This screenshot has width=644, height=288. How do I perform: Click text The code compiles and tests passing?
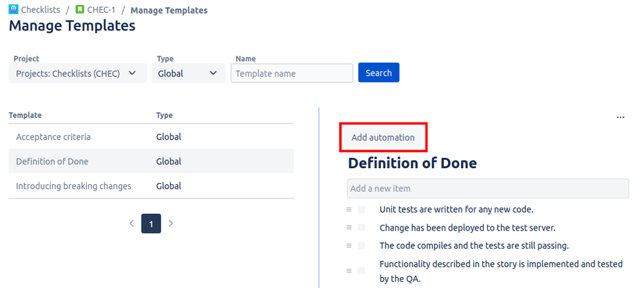coord(474,245)
